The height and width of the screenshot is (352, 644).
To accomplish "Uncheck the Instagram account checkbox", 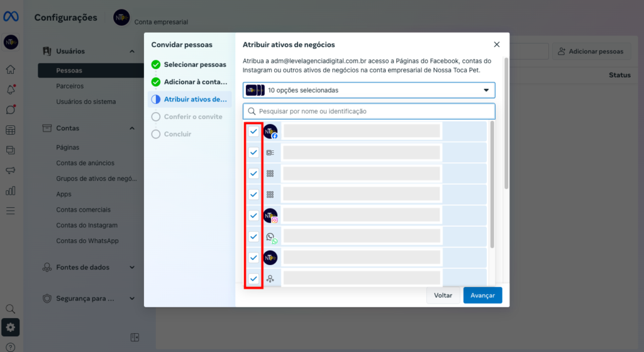I will (253, 215).
